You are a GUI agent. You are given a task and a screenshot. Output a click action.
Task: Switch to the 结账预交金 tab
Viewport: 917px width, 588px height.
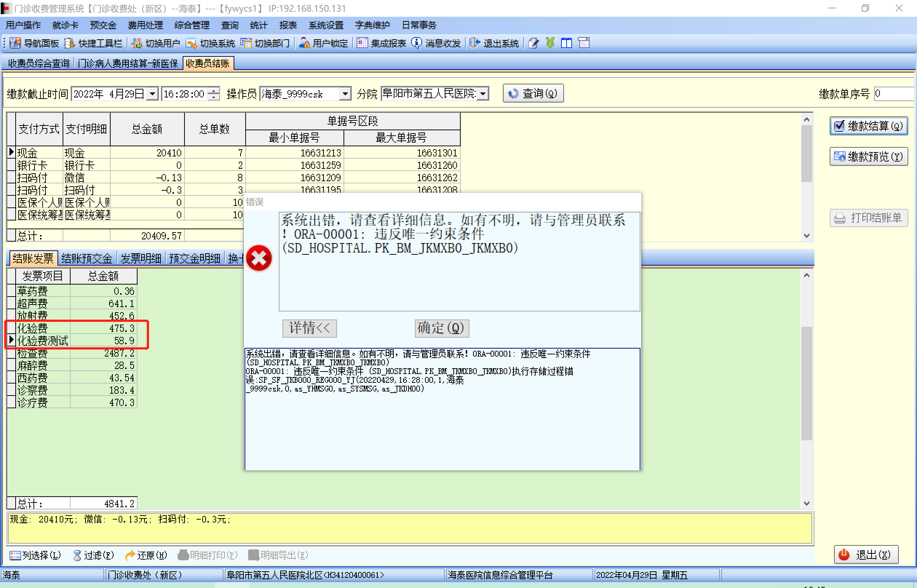coord(87,258)
